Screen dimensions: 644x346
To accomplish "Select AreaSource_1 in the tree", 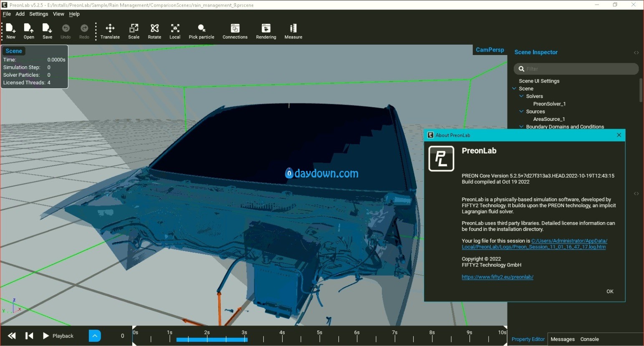I will point(549,119).
